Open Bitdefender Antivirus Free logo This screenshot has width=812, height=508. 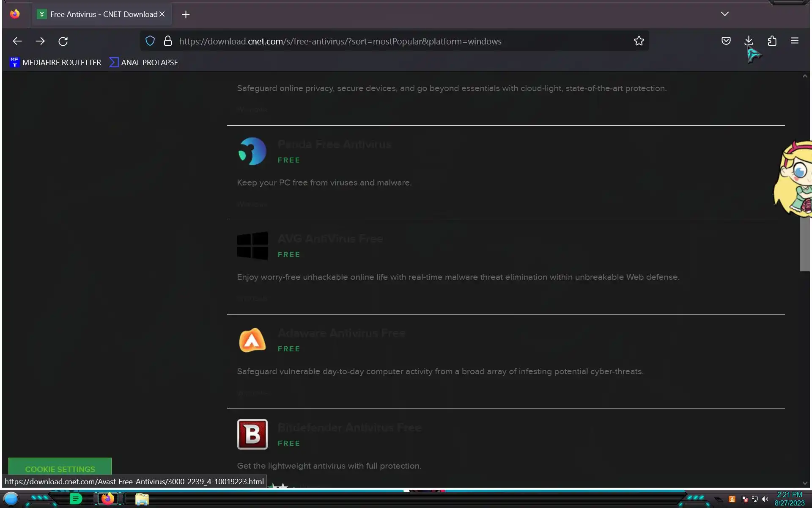tap(252, 434)
